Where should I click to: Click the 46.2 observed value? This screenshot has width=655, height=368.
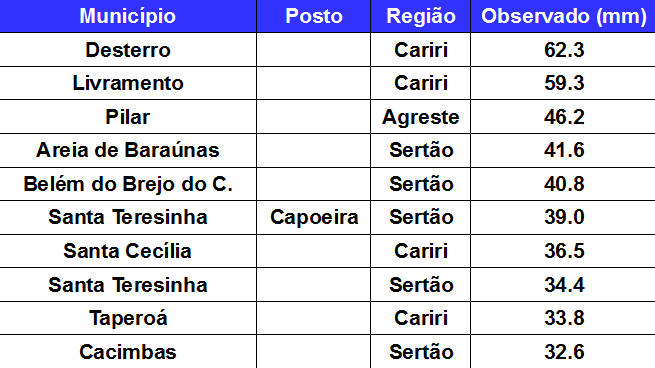[564, 117]
